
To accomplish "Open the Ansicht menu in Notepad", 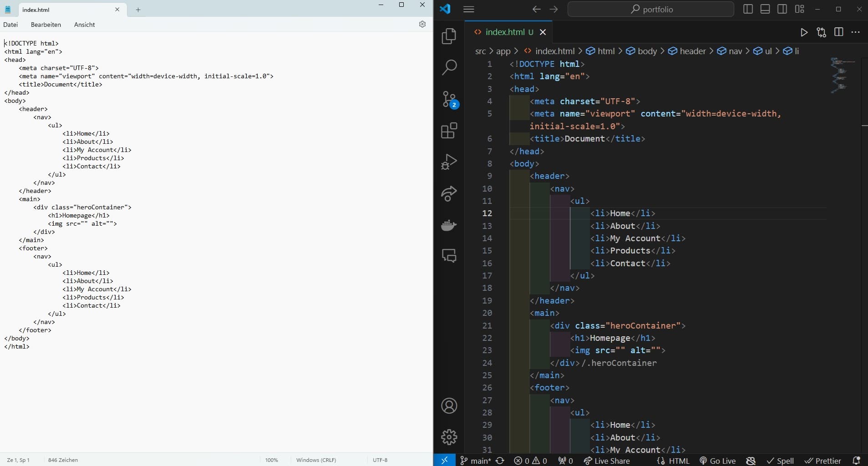I will point(85,25).
